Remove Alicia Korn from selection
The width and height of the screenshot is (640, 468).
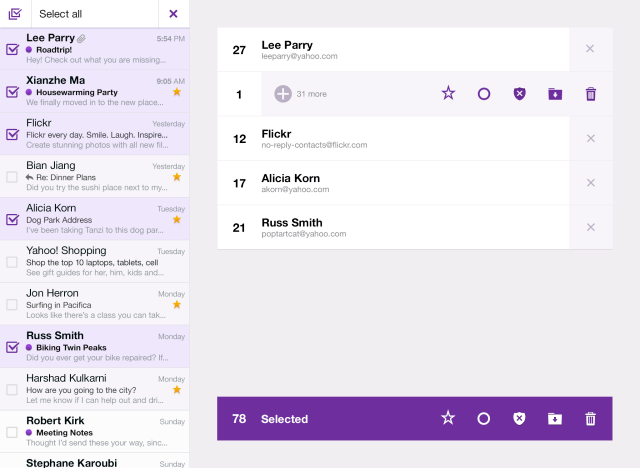[x=591, y=183]
